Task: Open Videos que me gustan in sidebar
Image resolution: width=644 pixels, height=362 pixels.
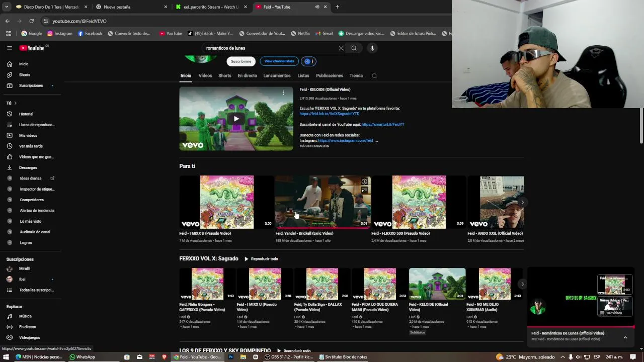Action: [x=36, y=157]
